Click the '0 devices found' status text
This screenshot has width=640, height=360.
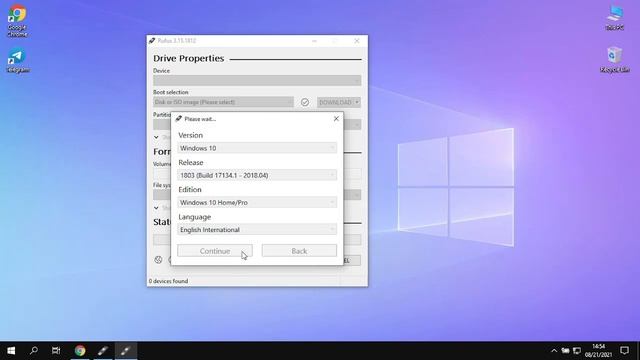pyautogui.click(x=168, y=281)
